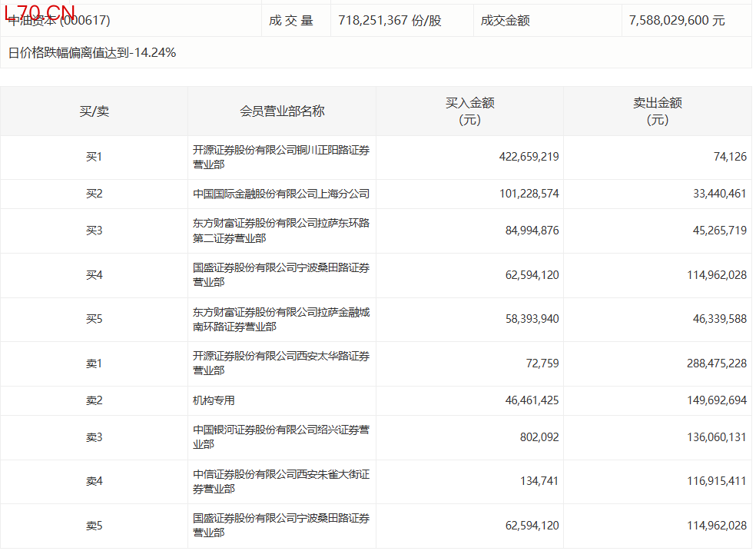This screenshot has width=756, height=551.
Task: Click 中信证券西安朱雀大街证券营业部 name
Action: 280,482
